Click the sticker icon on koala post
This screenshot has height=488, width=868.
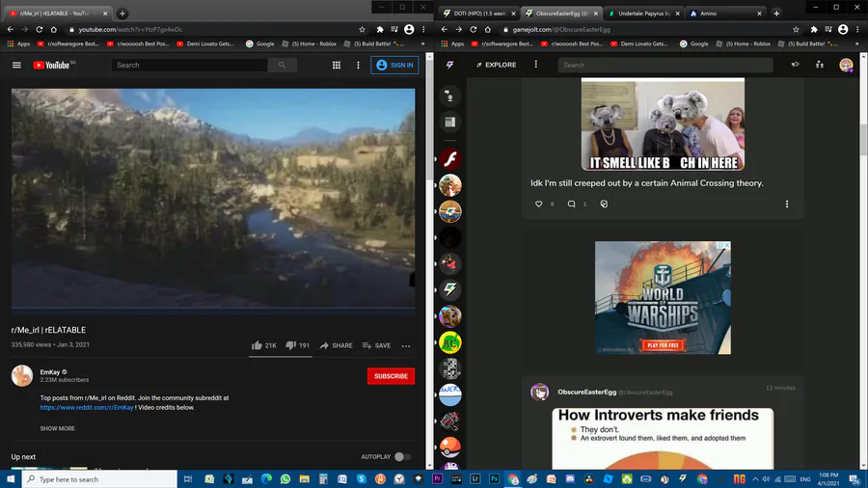click(x=604, y=204)
